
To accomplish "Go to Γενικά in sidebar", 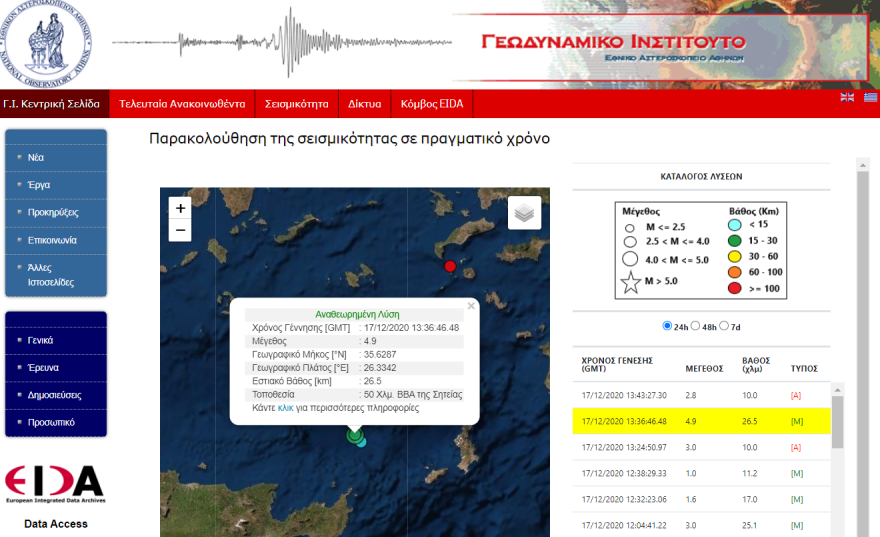I will coord(40,340).
